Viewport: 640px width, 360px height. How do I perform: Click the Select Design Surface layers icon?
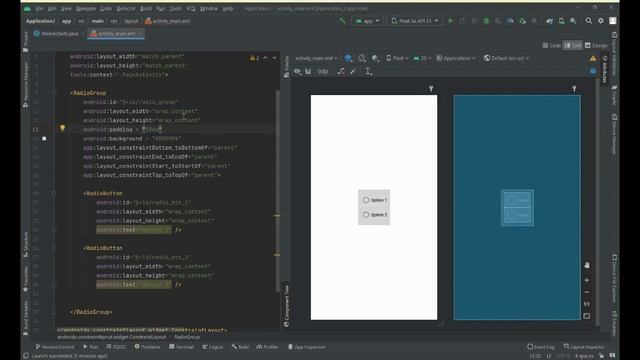[348, 58]
